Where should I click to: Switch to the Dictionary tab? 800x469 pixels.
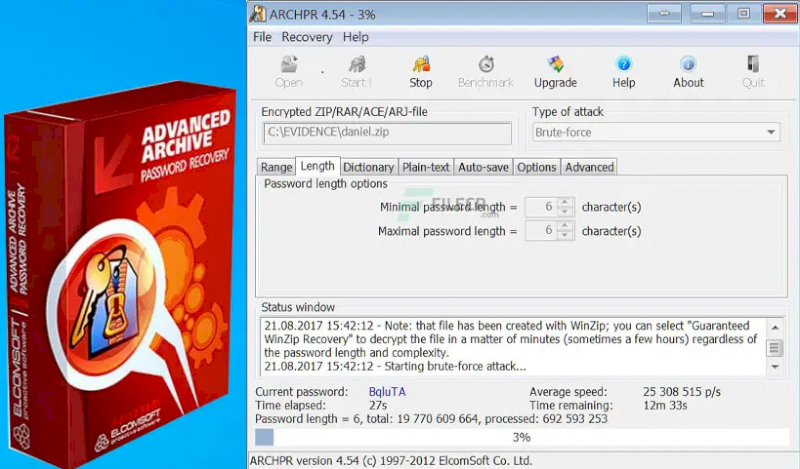368,167
